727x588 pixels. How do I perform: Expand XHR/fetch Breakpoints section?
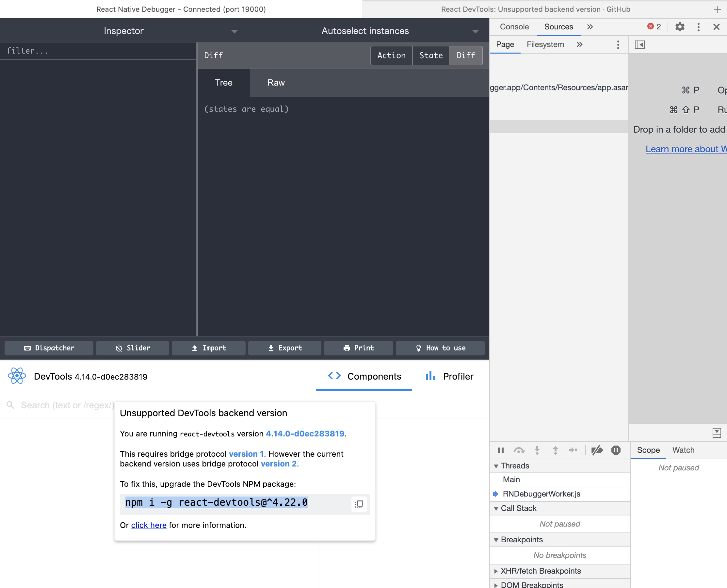(496, 571)
